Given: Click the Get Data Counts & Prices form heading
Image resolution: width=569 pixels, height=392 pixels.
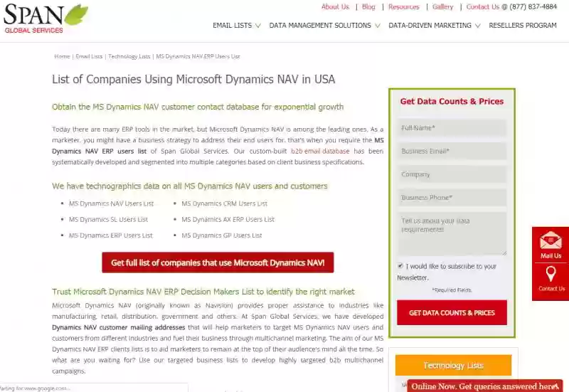Looking at the screenshot, I should pos(452,101).
